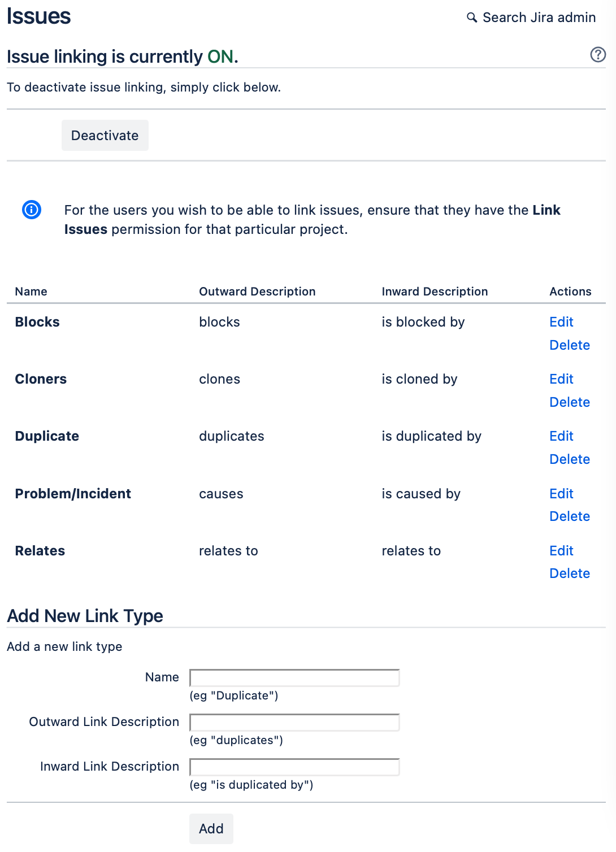Delete the Blocks link type

(x=569, y=345)
